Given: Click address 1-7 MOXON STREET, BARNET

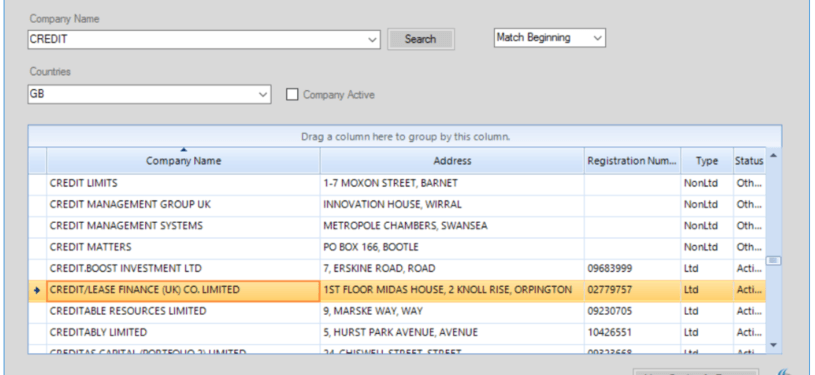Looking at the screenshot, I should (390, 183).
